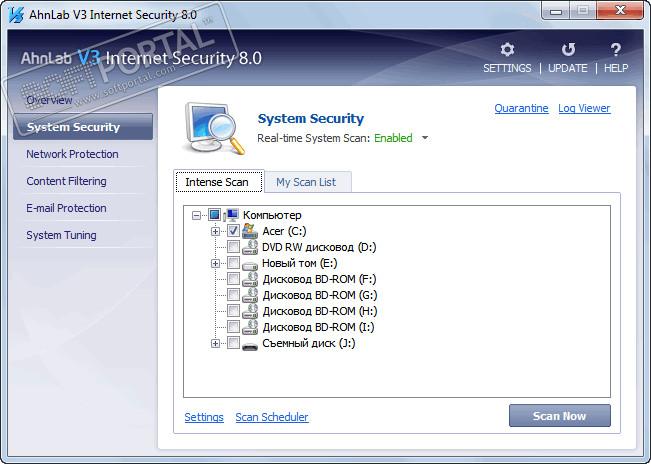Select the Дисковод BD-ROM (F:) label

(320, 279)
